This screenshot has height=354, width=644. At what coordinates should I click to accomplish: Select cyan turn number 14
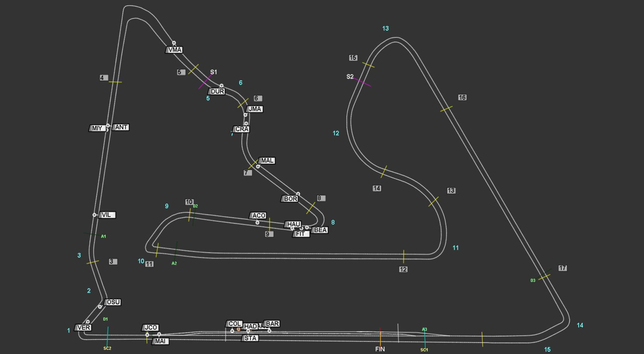[580, 325]
